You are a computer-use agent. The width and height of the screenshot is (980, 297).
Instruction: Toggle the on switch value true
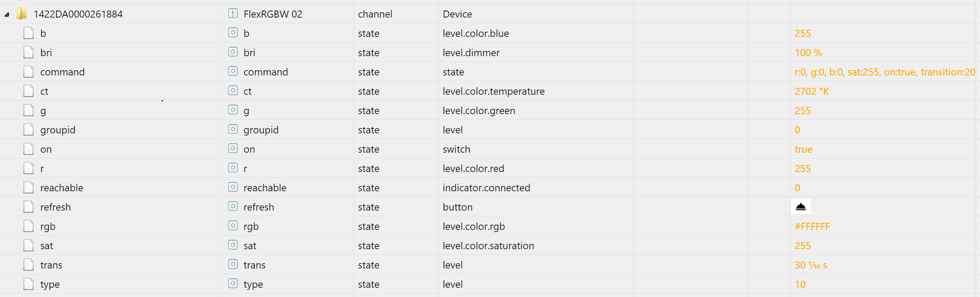pyautogui.click(x=803, y=149)
